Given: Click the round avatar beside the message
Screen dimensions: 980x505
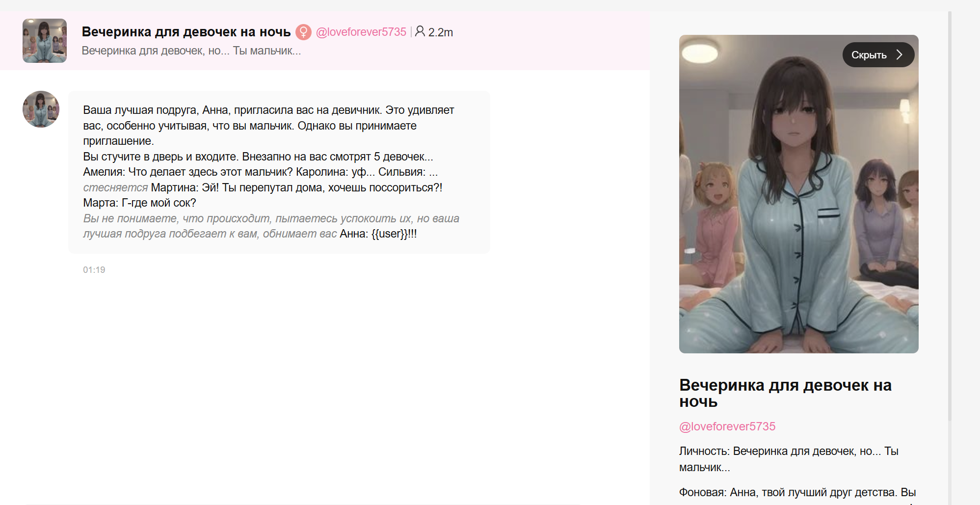Looking at the screenshot, I should tap(41, 109).
